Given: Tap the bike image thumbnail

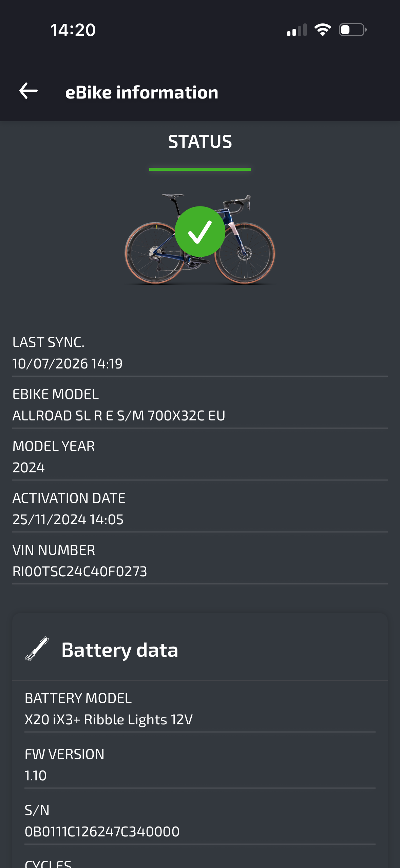Looking at the screenshot, I should pos(200,239).
